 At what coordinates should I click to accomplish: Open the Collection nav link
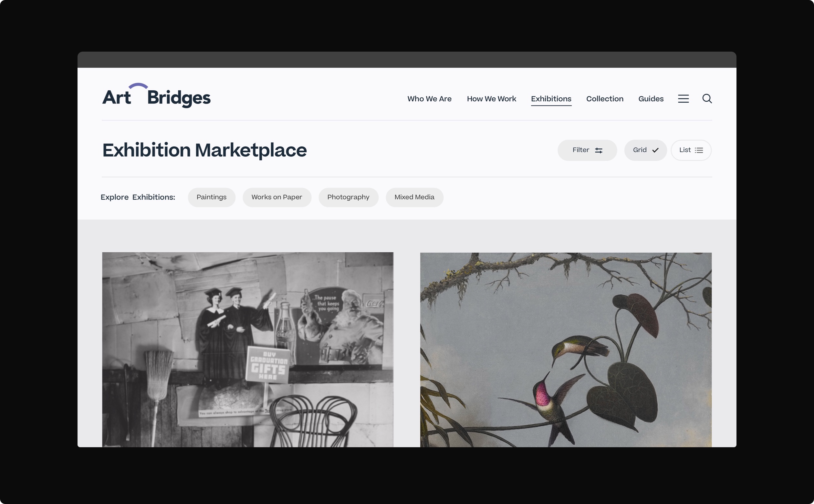tap(604, 99)
